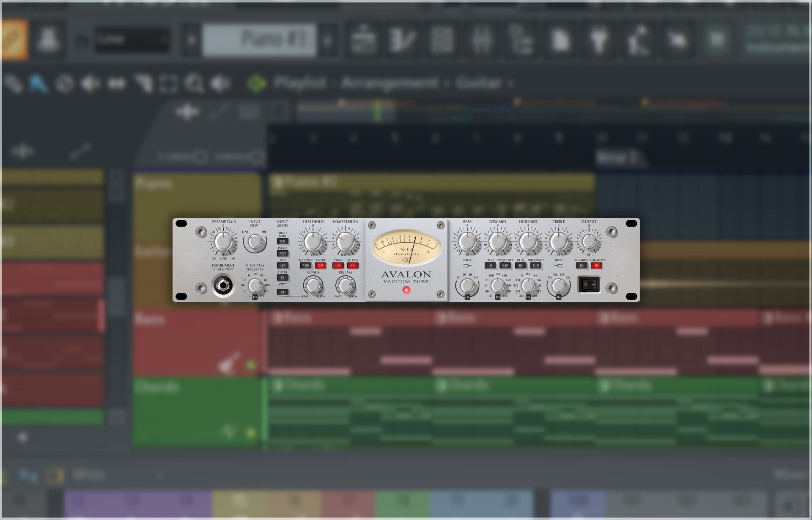Click the /4 button below Filter
Image resolution: width=812 pixels, height=520 pixels.
(283, 292)
